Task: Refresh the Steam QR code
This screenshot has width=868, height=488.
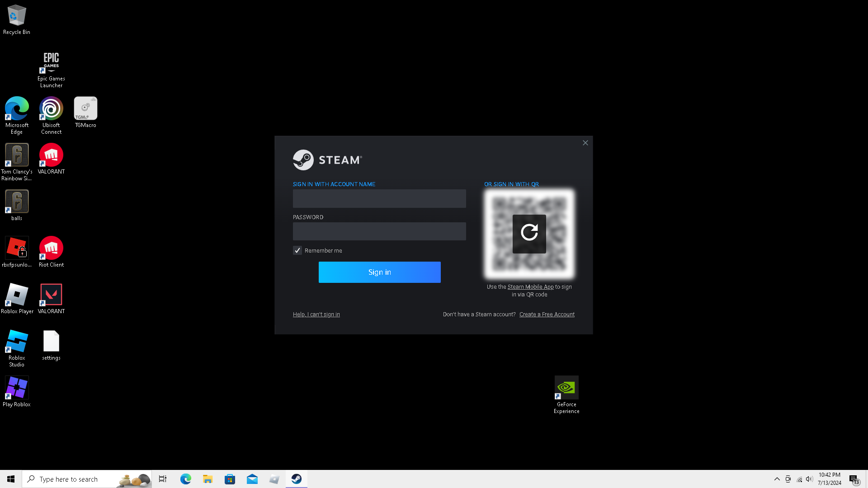Action: pyautogui.click(x=529, y=234)
